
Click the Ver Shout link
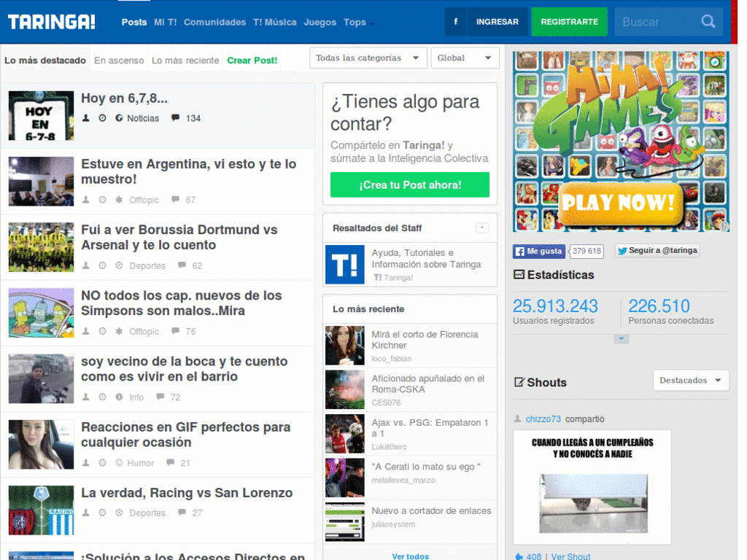click(570, 556)
